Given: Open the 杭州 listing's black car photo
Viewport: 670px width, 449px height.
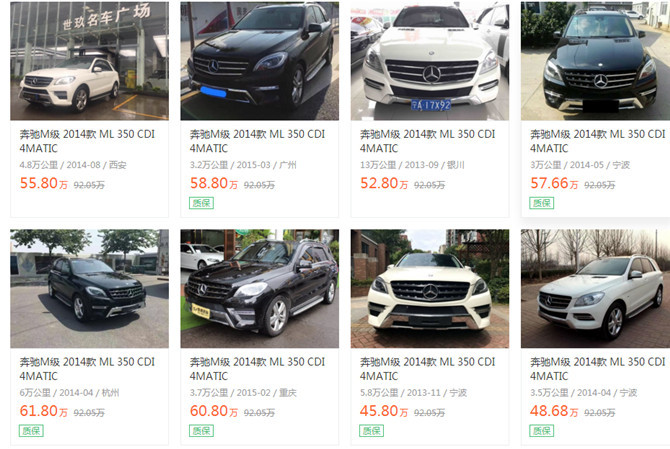Looking at the screenshot, I should 89,288.
